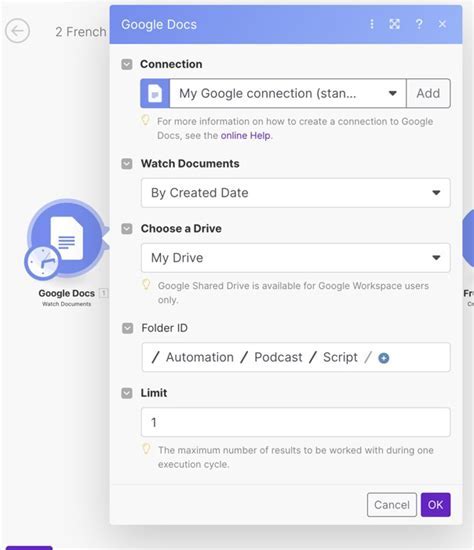Toggle the Folder ID checkbox
The height and width of the screenshot is (550, 474).
coord(127,329)
